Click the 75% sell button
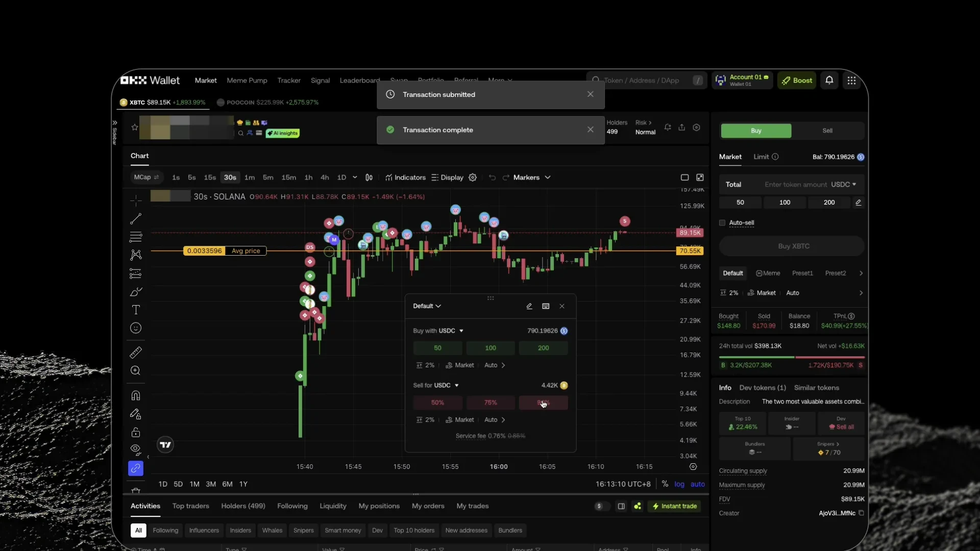 pyautogui.click(x=491, y=403)
